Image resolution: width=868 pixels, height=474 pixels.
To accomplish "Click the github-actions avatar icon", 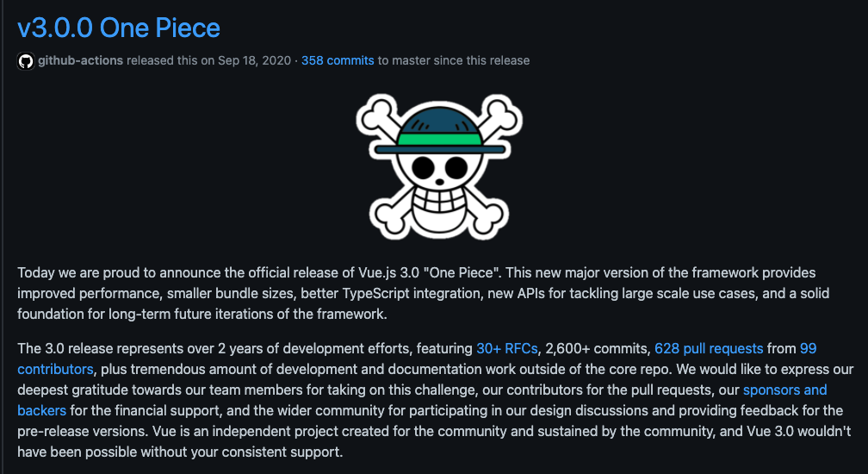I will pos(26,61).
